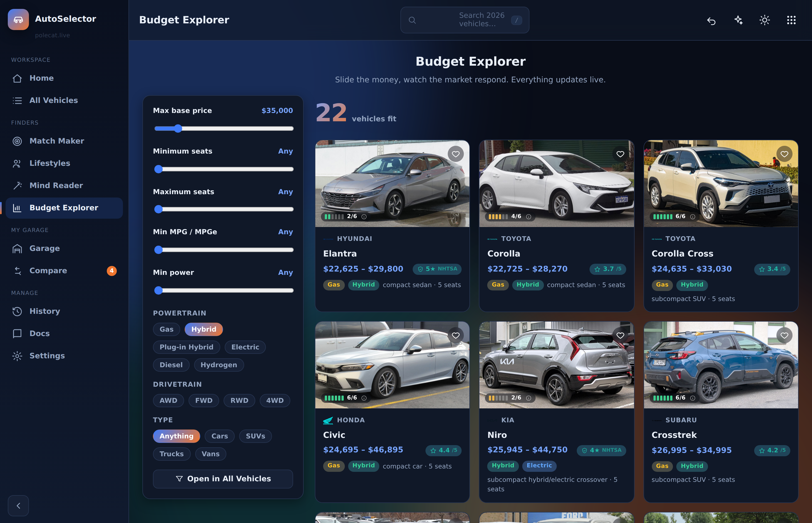Click info icon beside Elantra 2/6 score
The image size is (812, 523).
coord(364,217)
